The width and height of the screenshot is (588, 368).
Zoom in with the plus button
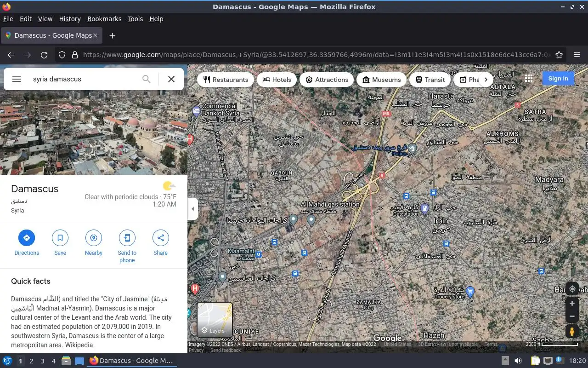(x=572, y=304)
